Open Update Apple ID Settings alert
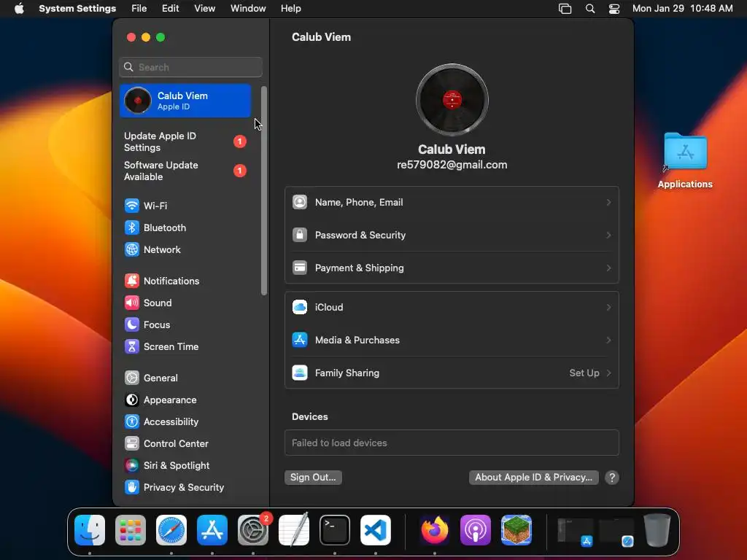 click(x=185, y=142)
